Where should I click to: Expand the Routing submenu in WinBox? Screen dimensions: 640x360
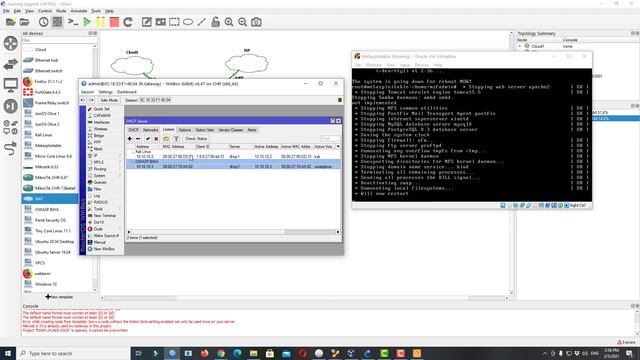104,169
